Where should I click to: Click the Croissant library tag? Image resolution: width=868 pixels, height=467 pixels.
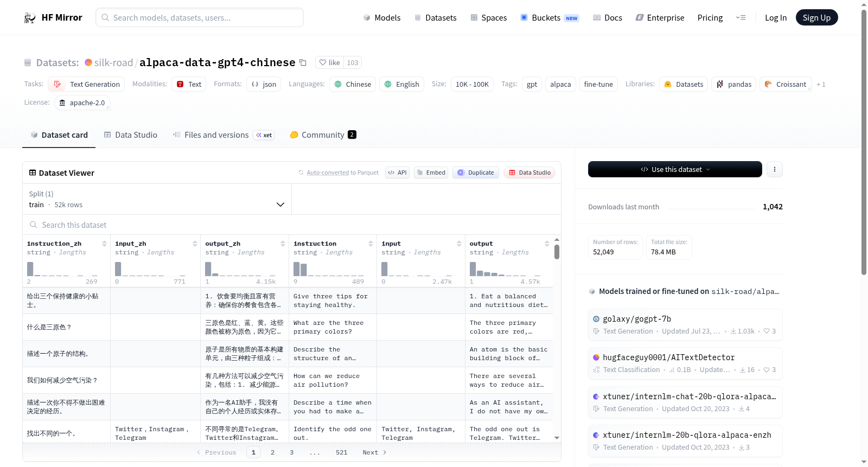pyautogui.click(x=786, y=84)
